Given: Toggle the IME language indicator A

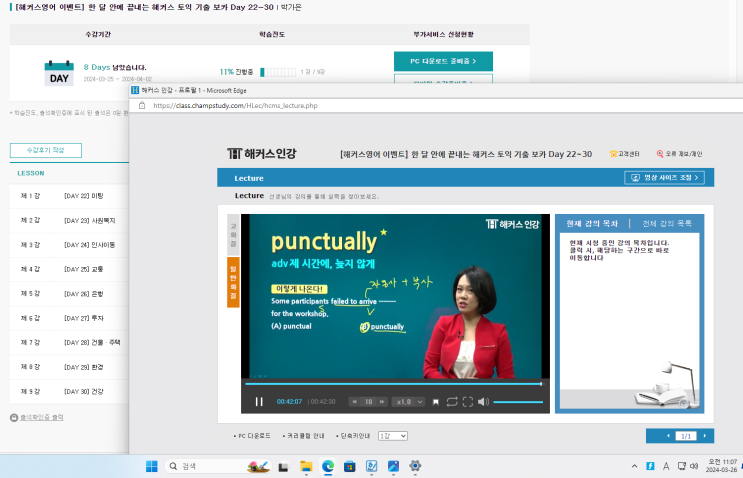Looking at the screenshot, I should point(666,466).
